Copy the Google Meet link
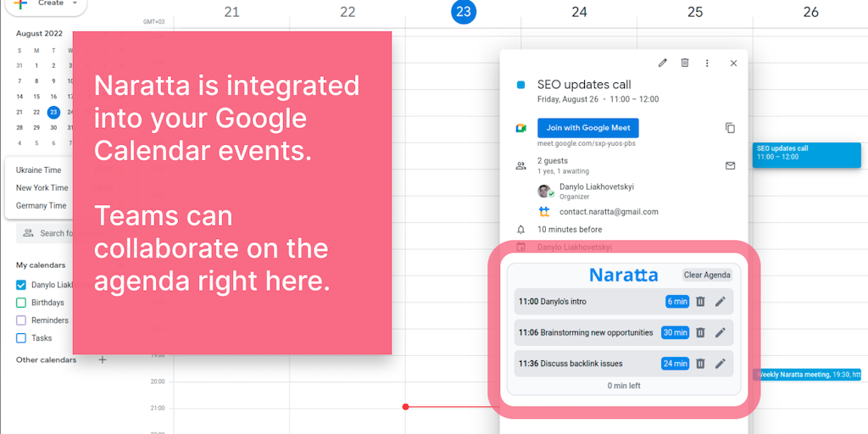Screen dimensions: 868x434 pos(730,128)
